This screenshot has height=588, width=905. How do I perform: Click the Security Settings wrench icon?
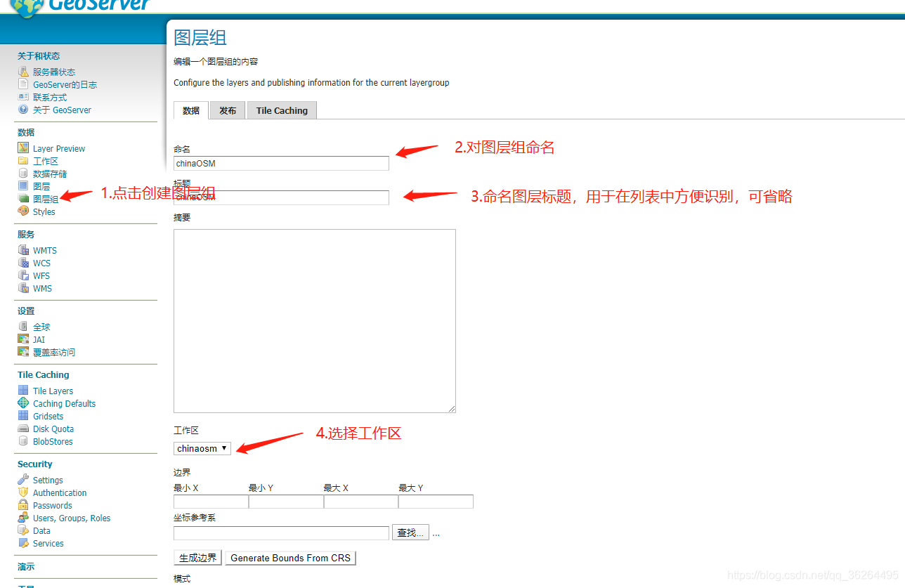pos(23,480)
